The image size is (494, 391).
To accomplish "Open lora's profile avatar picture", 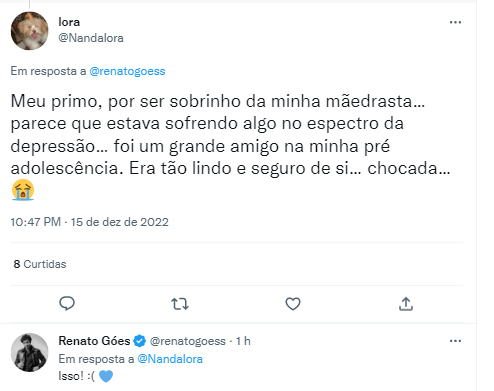I will coord(30,31).
